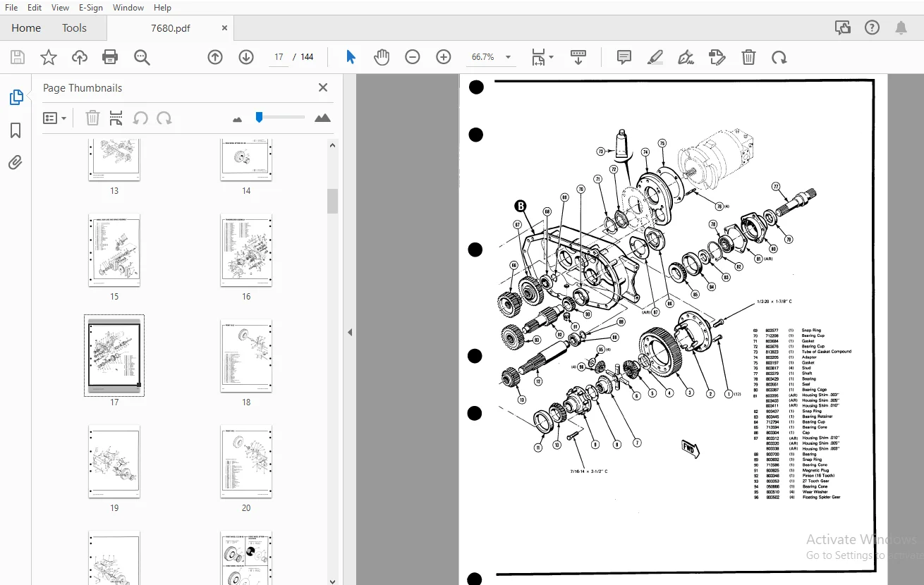Open the thumbnail options menu dropdown

coord(54,118)
